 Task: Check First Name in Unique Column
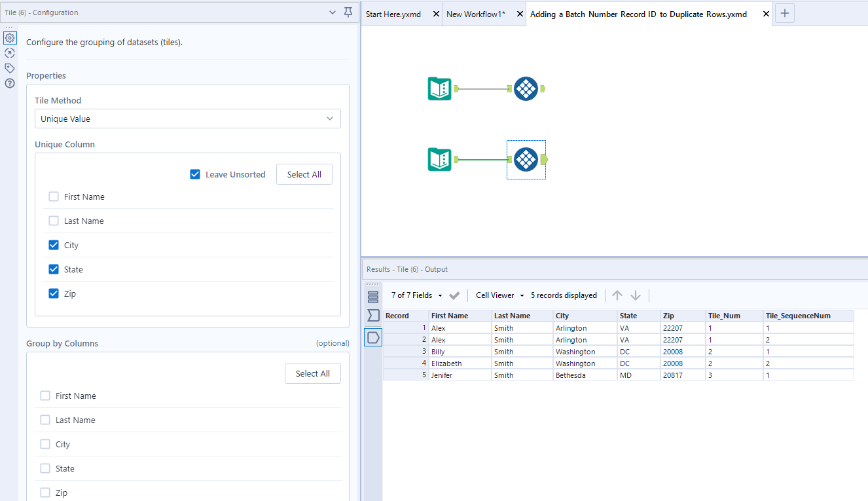coord(54,196)
